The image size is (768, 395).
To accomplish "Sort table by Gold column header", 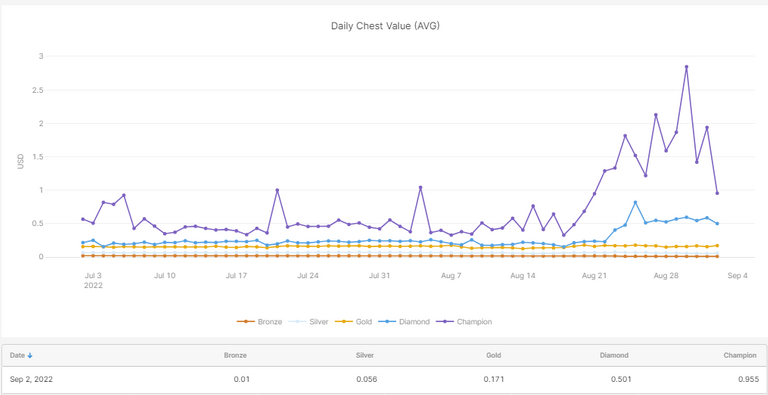I will pos(494,356).
